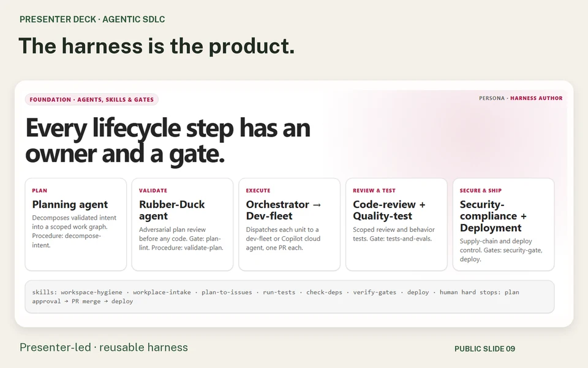Open the Security-compliance + Deployment card

pos(503,224)
